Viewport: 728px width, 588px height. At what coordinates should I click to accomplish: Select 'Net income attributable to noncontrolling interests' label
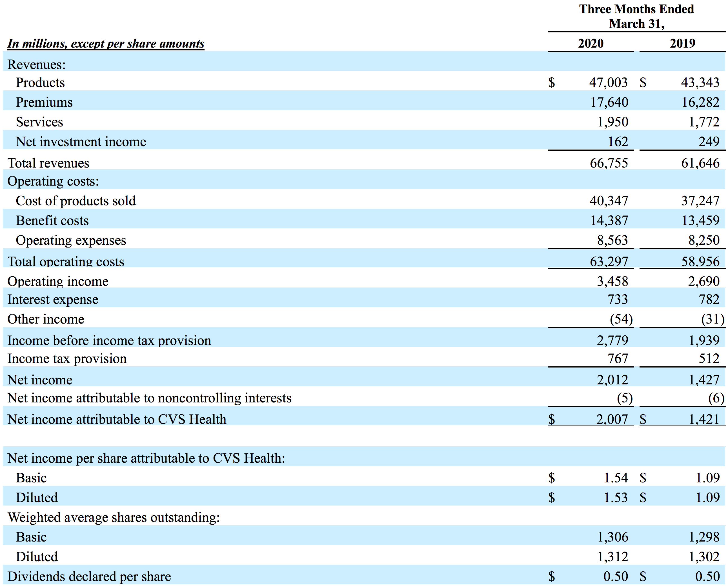tap(149, 398)
